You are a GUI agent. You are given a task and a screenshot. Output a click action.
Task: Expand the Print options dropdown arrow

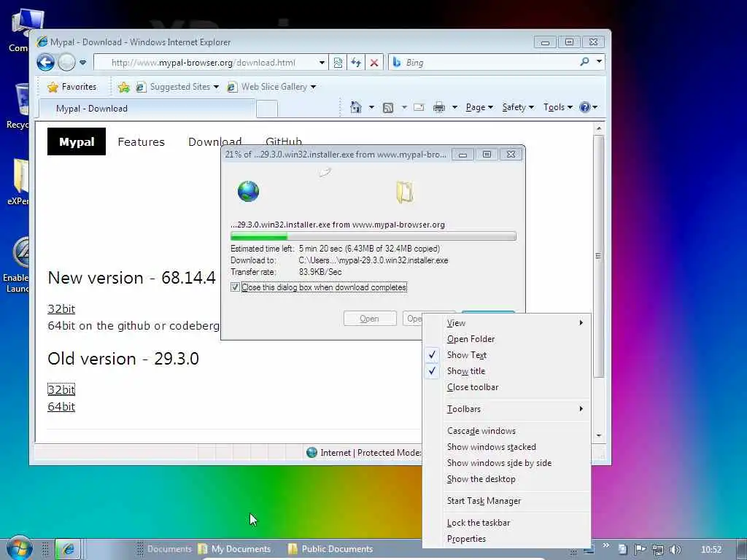454,107
